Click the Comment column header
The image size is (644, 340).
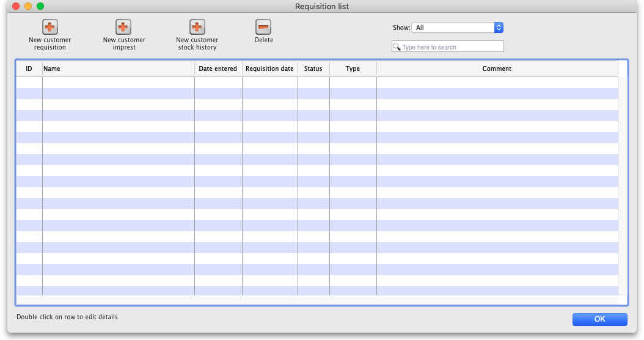tap(497, 68)
